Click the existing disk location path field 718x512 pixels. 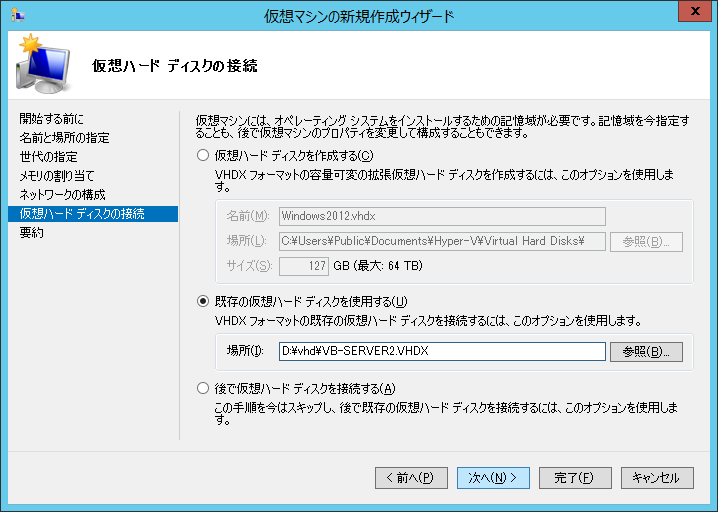(442, 352)
